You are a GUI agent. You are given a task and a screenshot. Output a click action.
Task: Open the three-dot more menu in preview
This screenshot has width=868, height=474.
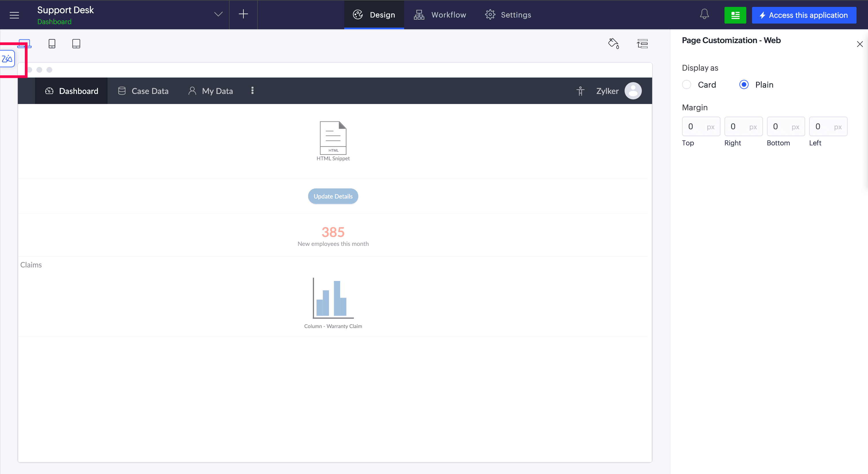[x=252, y=91]
